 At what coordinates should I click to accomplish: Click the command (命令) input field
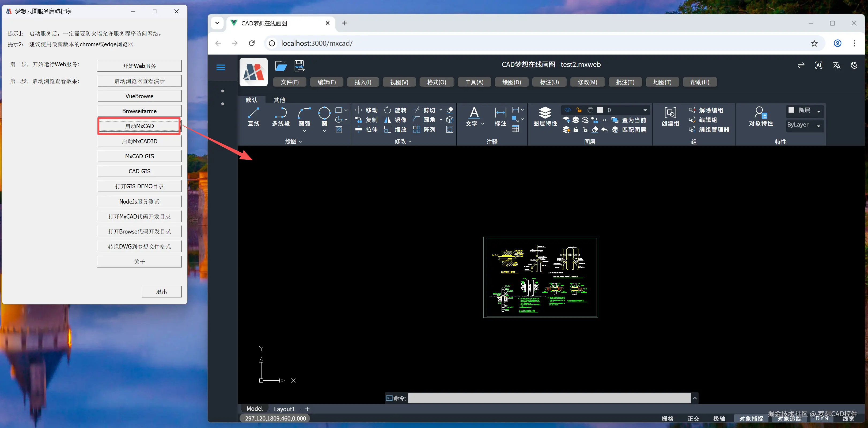pos(549,398)
